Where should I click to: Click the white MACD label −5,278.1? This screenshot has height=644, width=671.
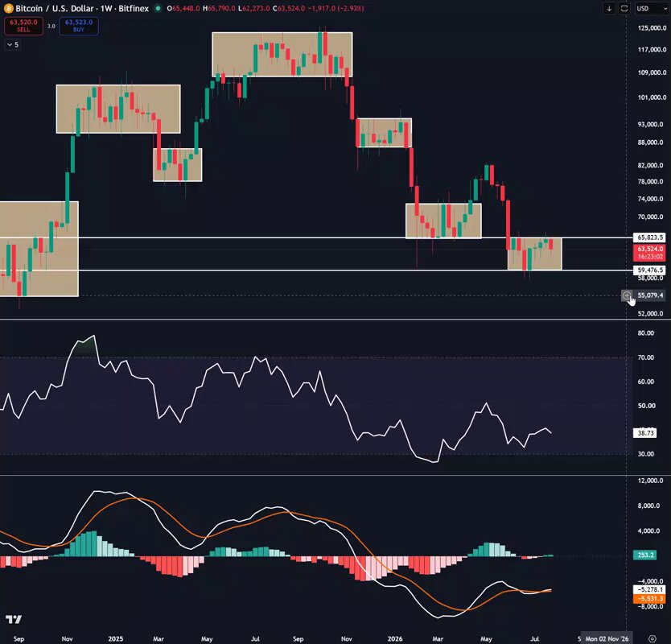(x=649, y=589)
